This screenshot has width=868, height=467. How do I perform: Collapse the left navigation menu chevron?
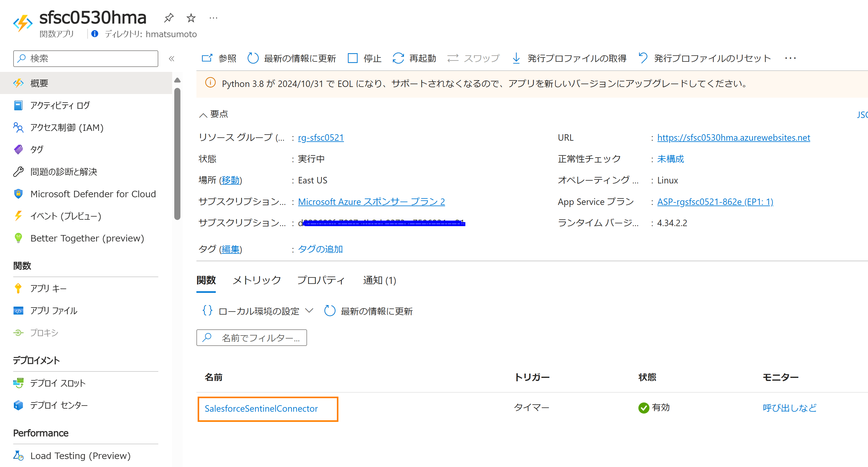point(172,59)
